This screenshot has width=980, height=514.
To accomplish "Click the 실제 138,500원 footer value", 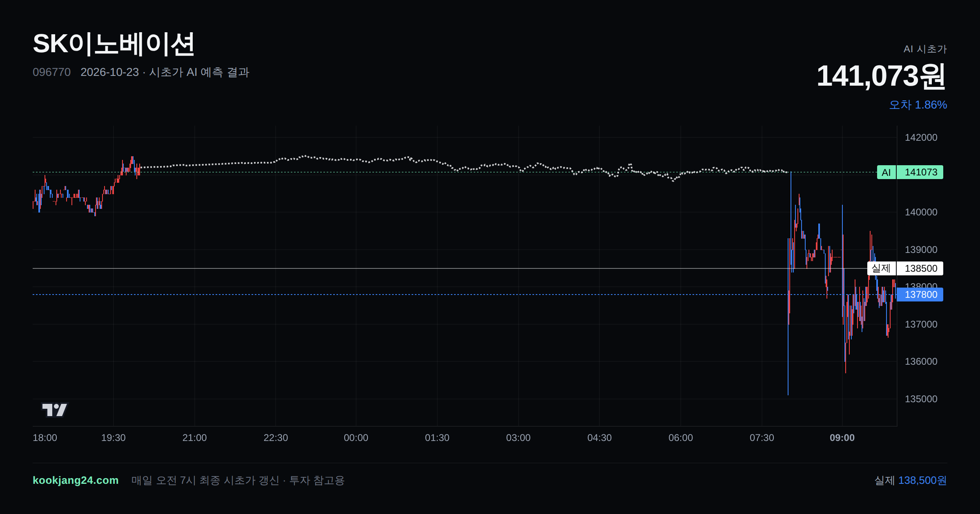I will pos(911,480).
